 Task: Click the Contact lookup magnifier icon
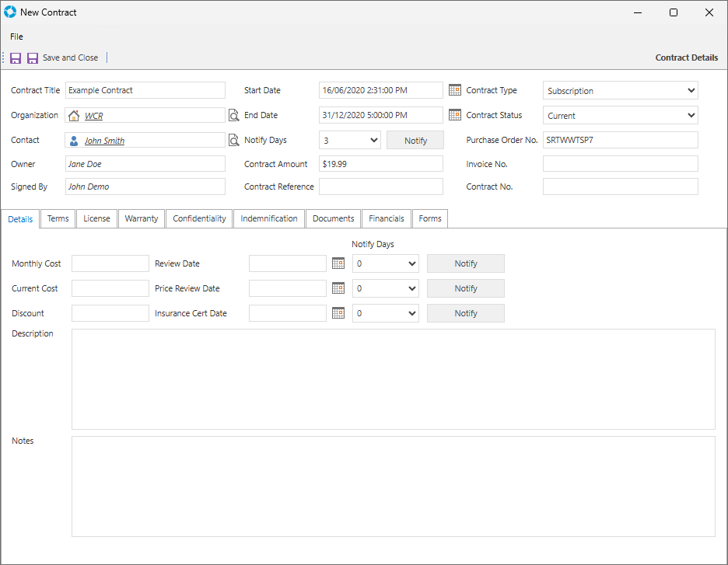click(233, 141)
